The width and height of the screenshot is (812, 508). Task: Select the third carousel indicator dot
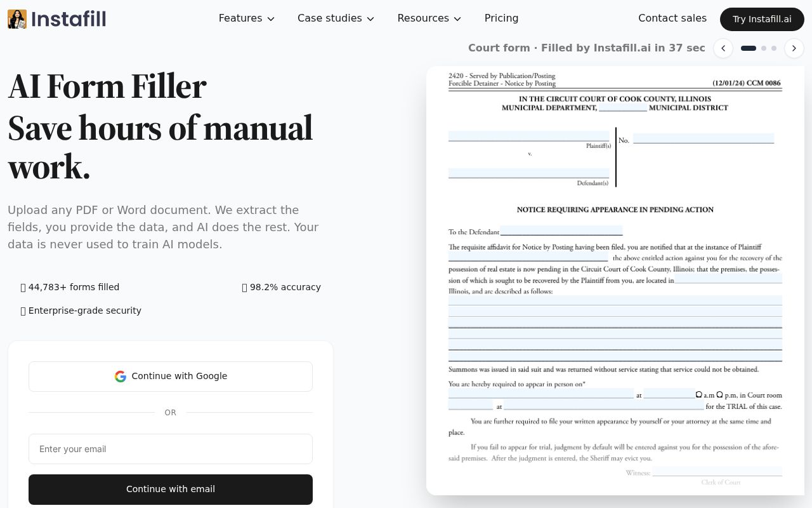click(x=774, y=48)
